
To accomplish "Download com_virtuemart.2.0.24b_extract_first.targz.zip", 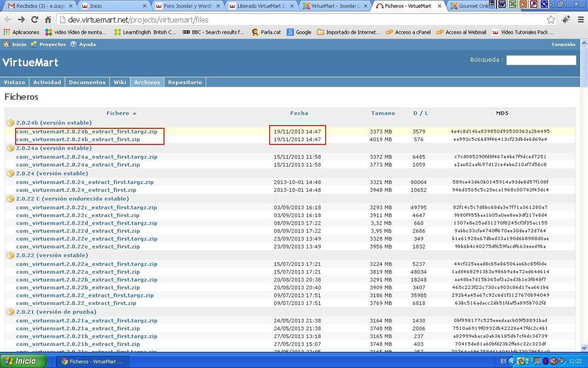I will click(x=87, y=132).
